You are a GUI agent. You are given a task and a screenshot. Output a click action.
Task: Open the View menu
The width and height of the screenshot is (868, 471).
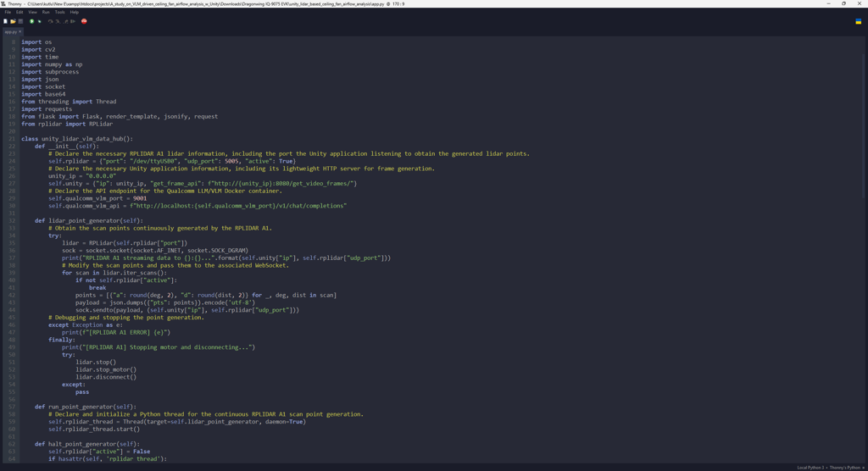33,12
